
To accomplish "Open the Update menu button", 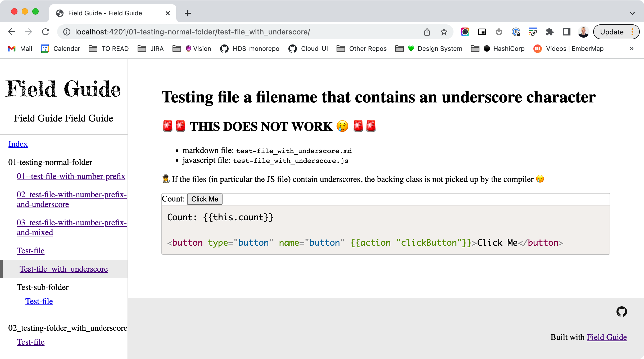I will pos(616,32).
